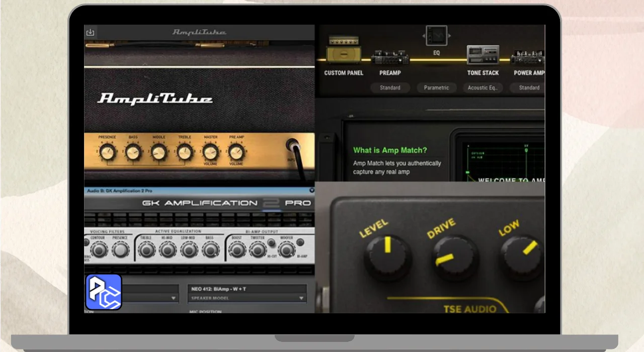The height and width of the screenshot is (352, 644).
Task: Click the 'What is Amp Match?' heading
Action: (x=390, y=150)
